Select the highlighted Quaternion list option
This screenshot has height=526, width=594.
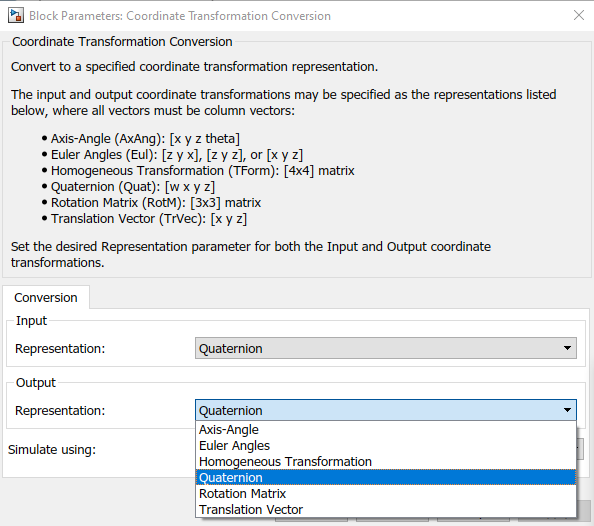[x=386, y=477]
